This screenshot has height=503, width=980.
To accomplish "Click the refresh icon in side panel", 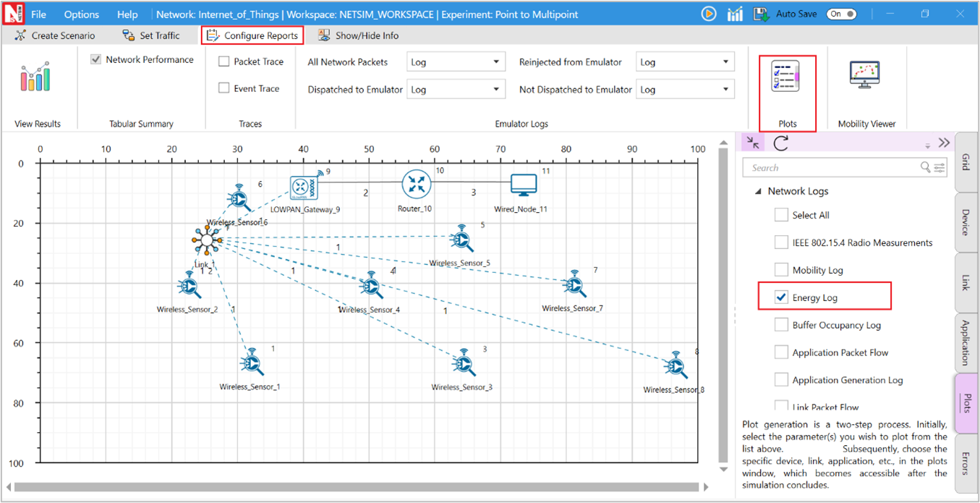I will click(780, 143).
